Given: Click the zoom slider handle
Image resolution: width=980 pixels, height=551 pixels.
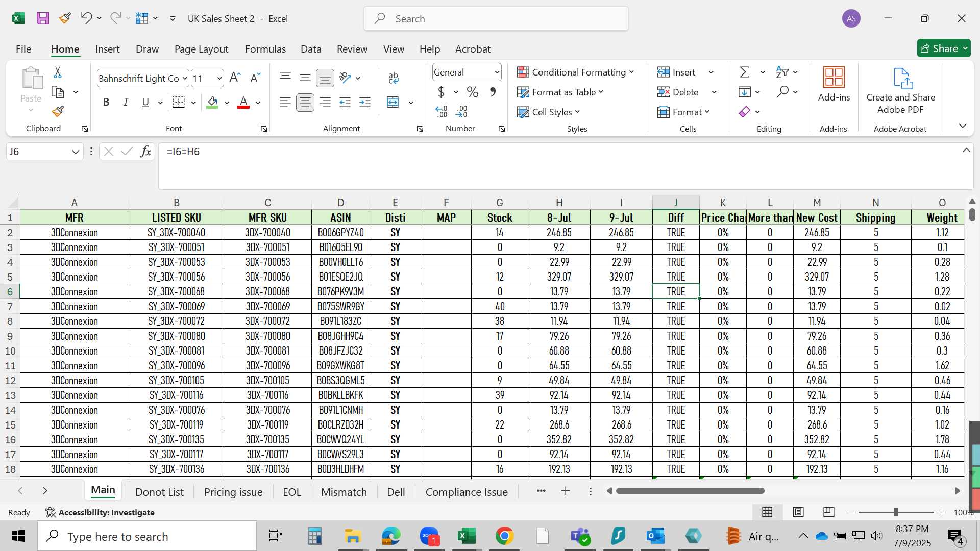Looking at the screenshot, I should (896, 512).
